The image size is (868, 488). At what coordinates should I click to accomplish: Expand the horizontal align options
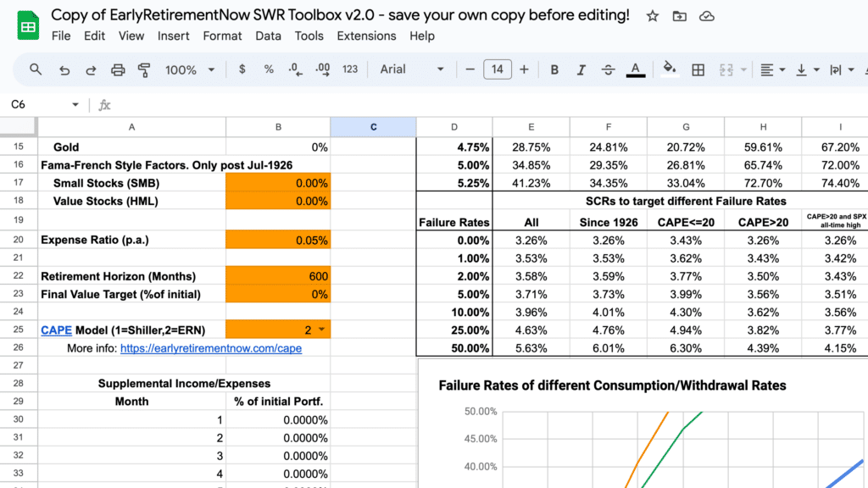pos(780,69)
